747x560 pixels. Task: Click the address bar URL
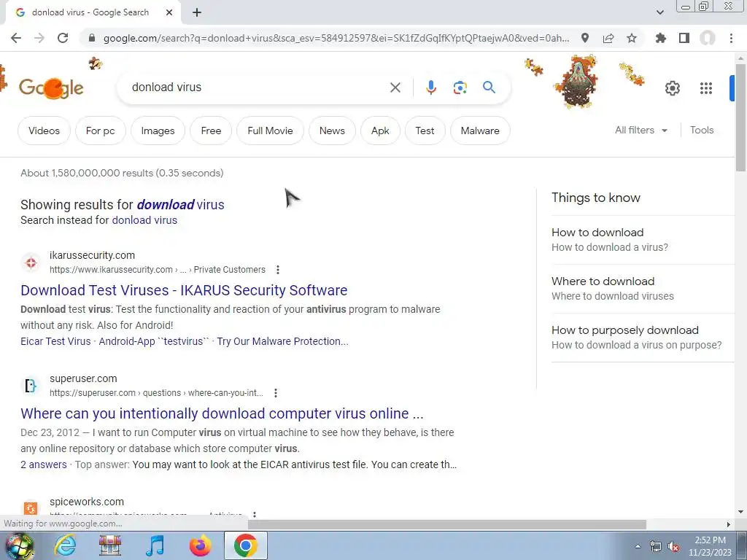(336, 38)
